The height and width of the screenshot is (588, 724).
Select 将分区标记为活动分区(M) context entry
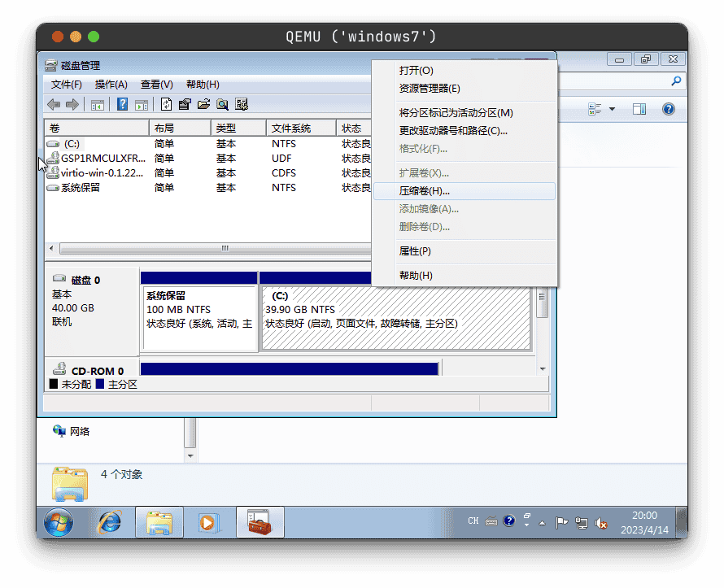pyautogui.click(x=464, y=113)
